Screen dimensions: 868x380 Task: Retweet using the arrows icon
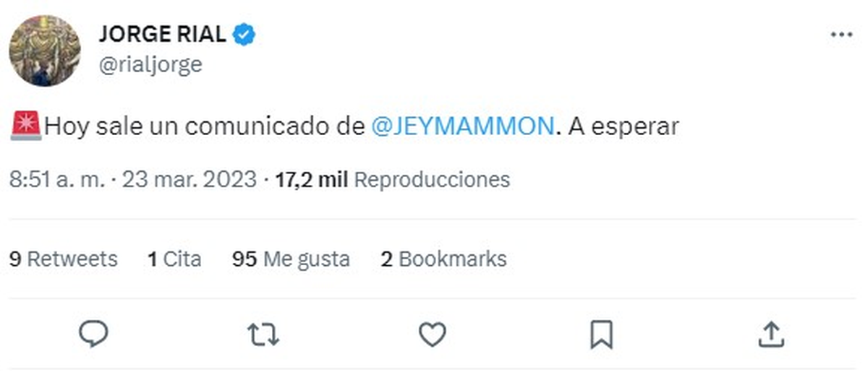(263, 334)
